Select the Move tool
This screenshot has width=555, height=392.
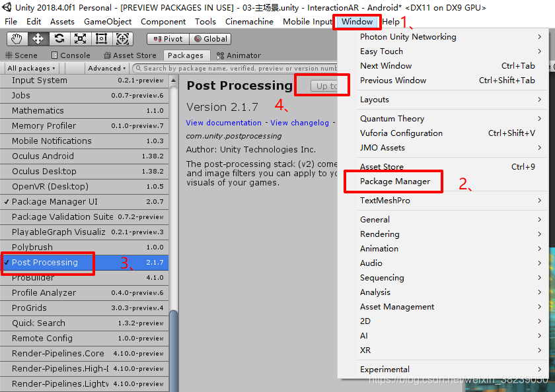point(38,39)
